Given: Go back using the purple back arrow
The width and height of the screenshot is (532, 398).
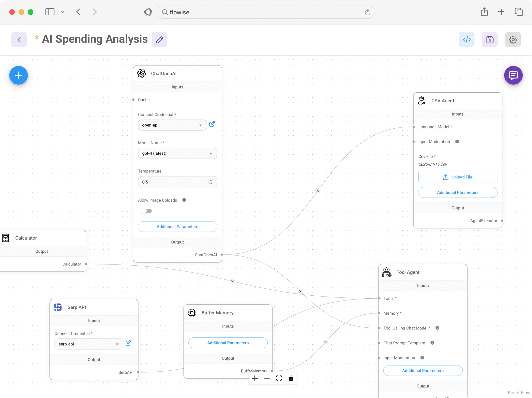Looking at the screenshot, I should [x=19, y=39].
